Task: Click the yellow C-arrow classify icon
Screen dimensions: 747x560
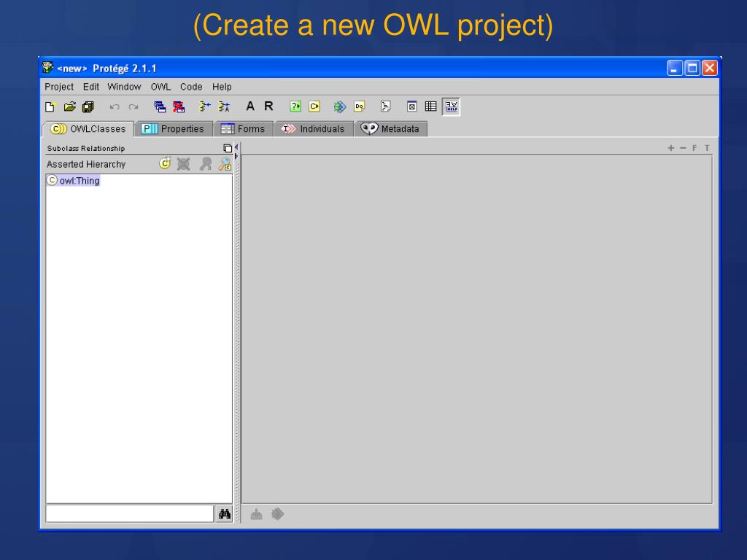Action: pos(314,106)
